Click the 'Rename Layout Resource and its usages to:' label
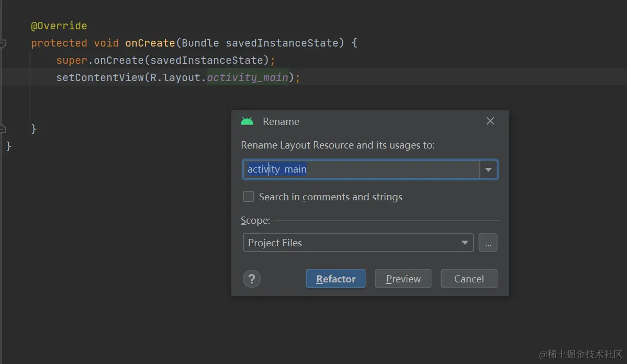 point(338,145)
